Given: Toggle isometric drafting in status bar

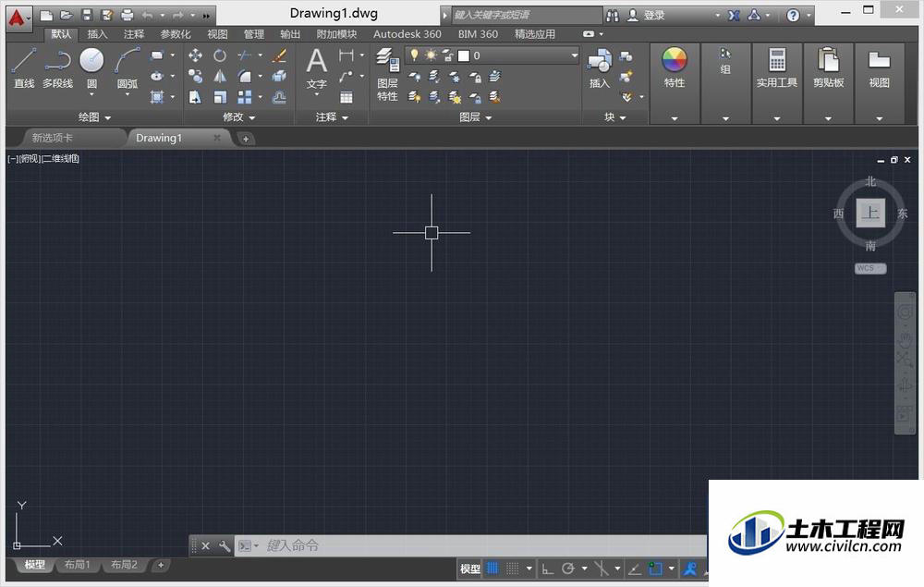Looking at the screenshot, I should click(602, 569).
